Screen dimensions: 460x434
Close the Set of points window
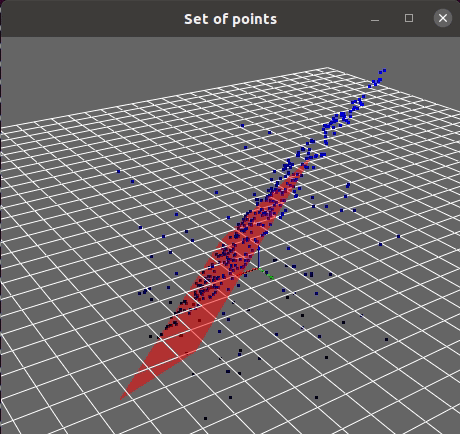(x=443, y=18)
